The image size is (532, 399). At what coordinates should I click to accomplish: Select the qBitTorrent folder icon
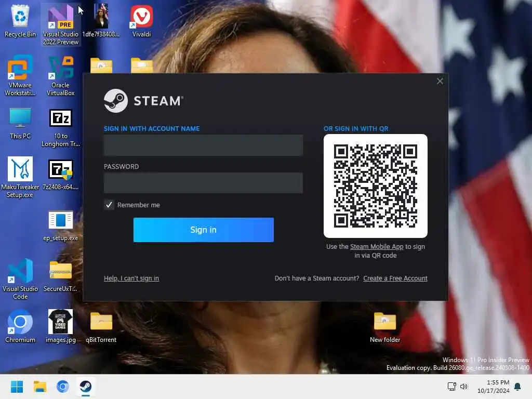click(101, 326)
